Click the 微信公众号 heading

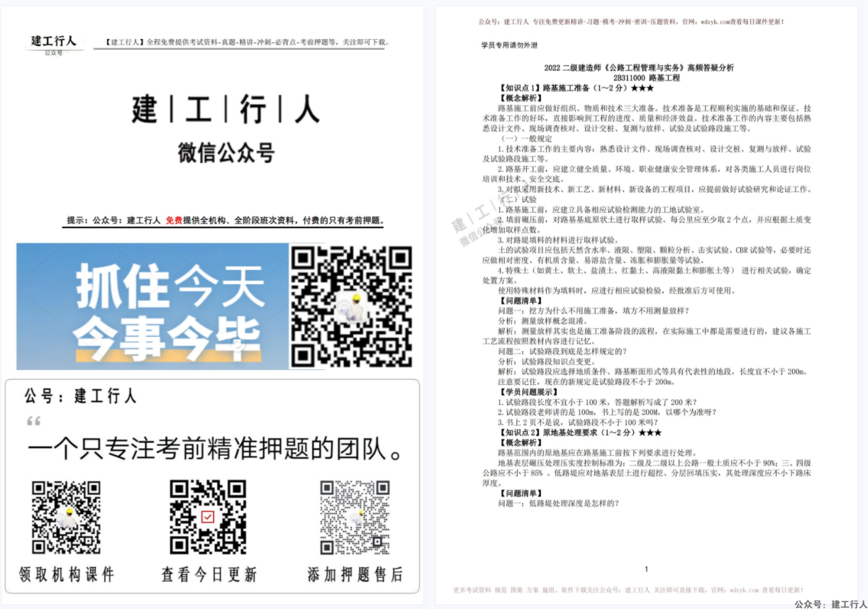(x=226, y=152)
